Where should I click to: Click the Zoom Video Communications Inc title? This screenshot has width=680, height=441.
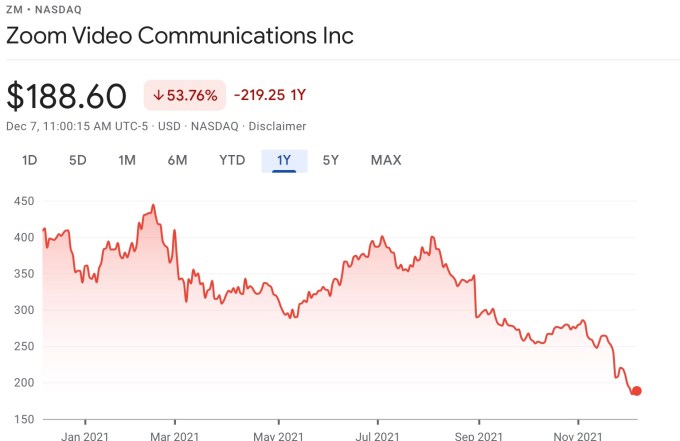[x=180, y=36]
